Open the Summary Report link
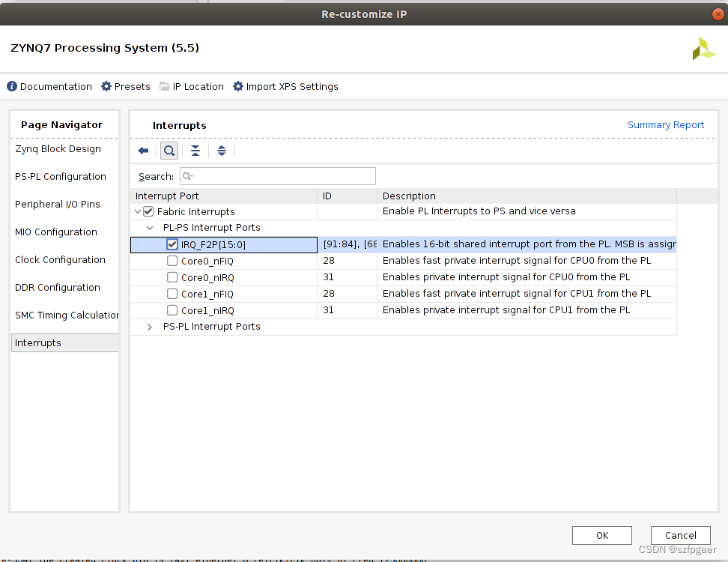Viewport: 728px width, 562px height. pos(666,125)
